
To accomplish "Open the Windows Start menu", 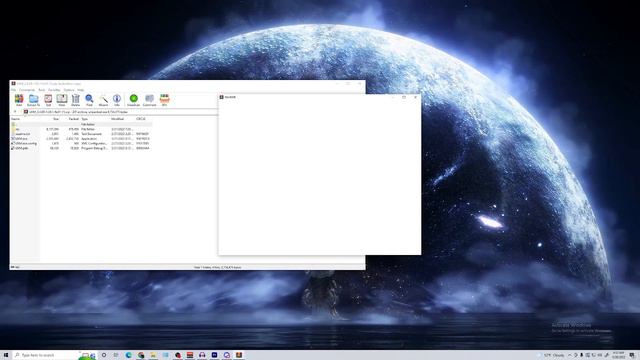I will click(x=6, y=355).
